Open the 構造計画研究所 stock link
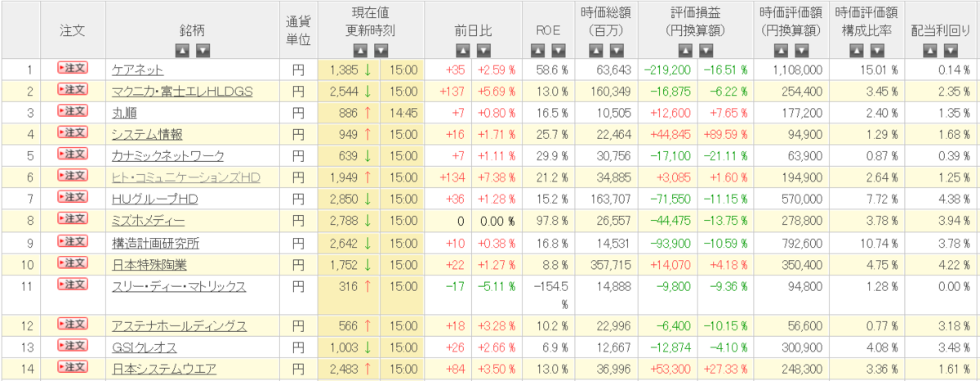 [155, 243]
